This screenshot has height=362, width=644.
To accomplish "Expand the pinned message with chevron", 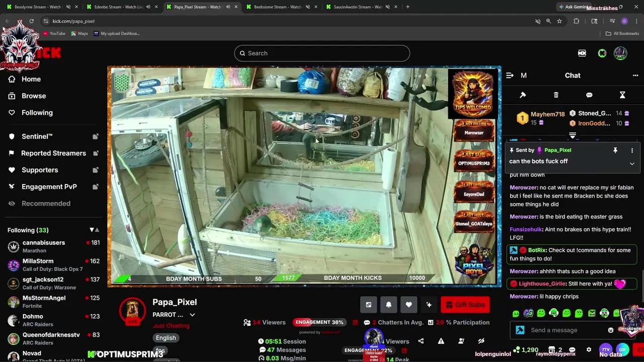I will (632, 163).
